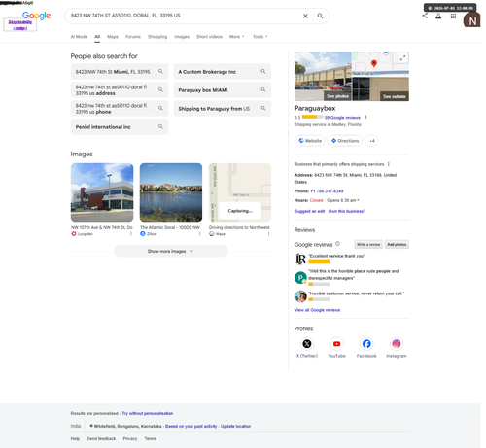Expand the map with the fullscreen arrows icon
Viewport: 486px width, 448px height.
pyautogui.click(x=402, y=58)
